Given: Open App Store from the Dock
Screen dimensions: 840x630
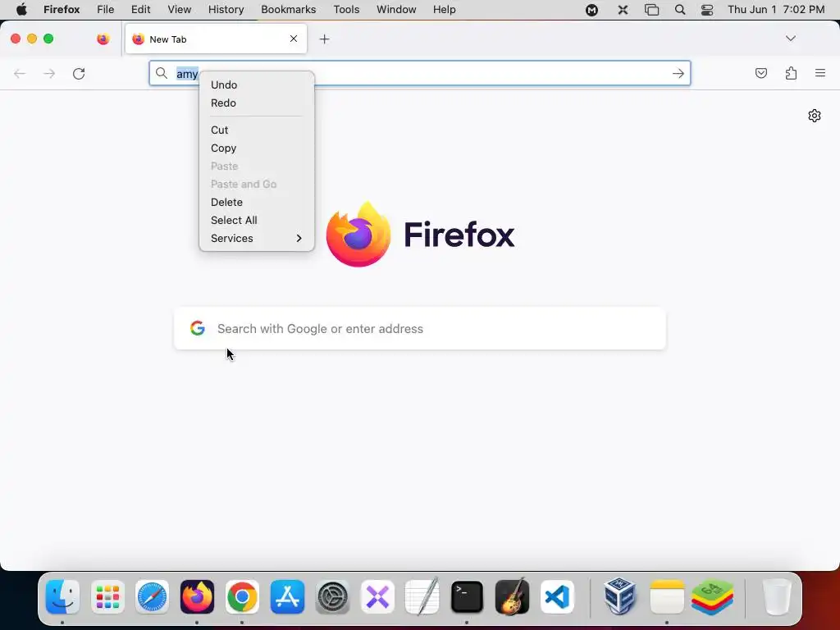Looking at the screenshot, I should coord(287,597).
